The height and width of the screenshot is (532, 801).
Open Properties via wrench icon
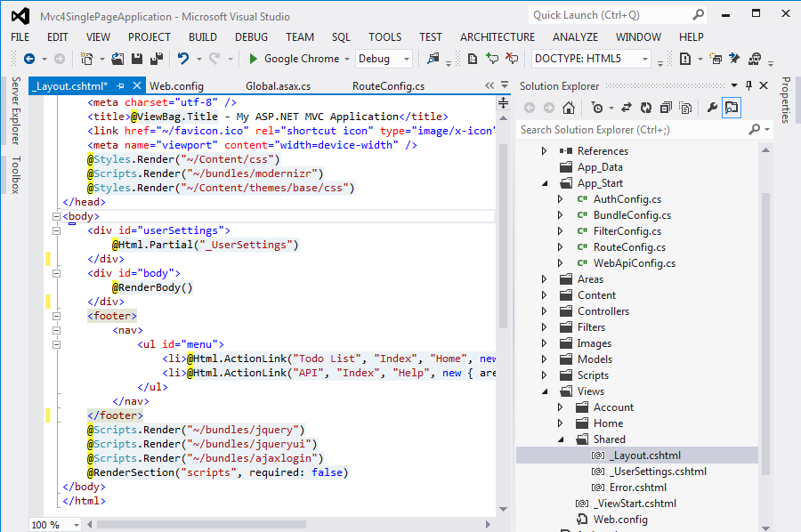pos(712,108)
